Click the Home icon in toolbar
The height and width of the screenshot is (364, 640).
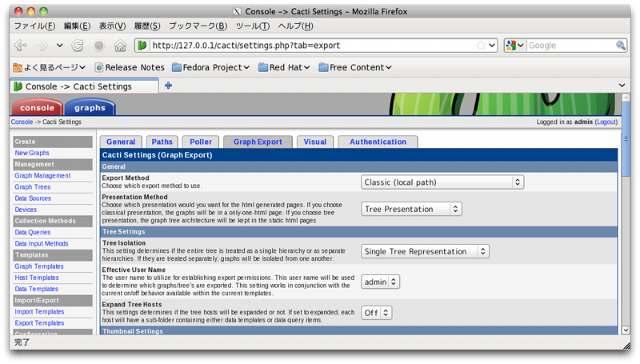point(119,46)
